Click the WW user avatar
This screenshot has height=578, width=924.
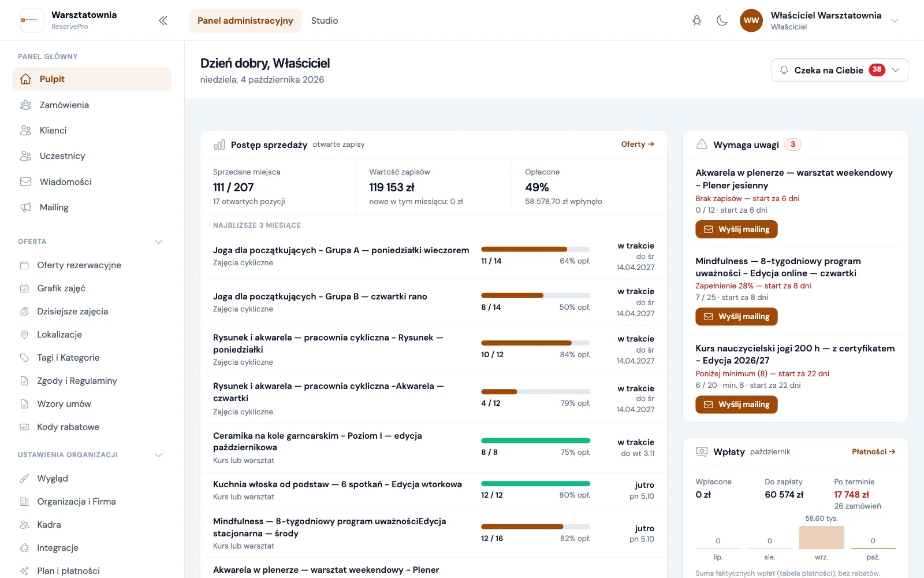click(751, 21)
